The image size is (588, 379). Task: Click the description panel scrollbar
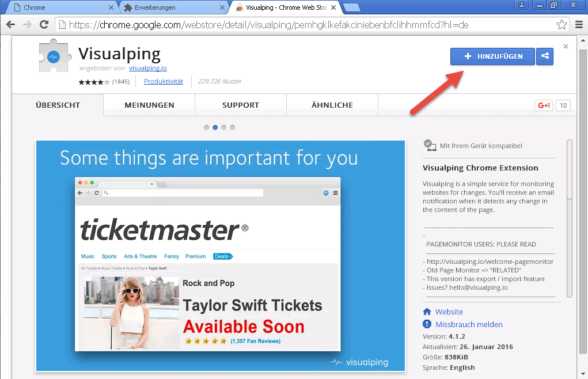point(569,218)
